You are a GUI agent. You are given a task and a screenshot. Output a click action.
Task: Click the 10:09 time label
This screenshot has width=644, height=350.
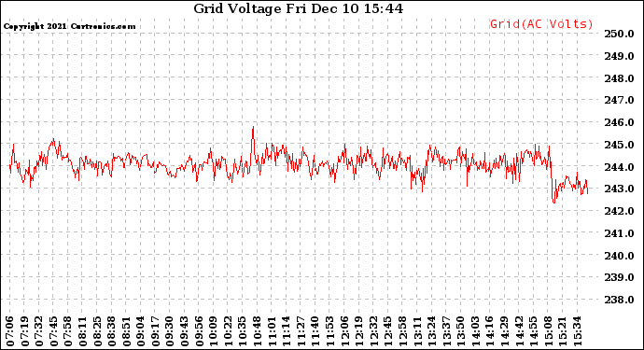(x=214, y=331)
